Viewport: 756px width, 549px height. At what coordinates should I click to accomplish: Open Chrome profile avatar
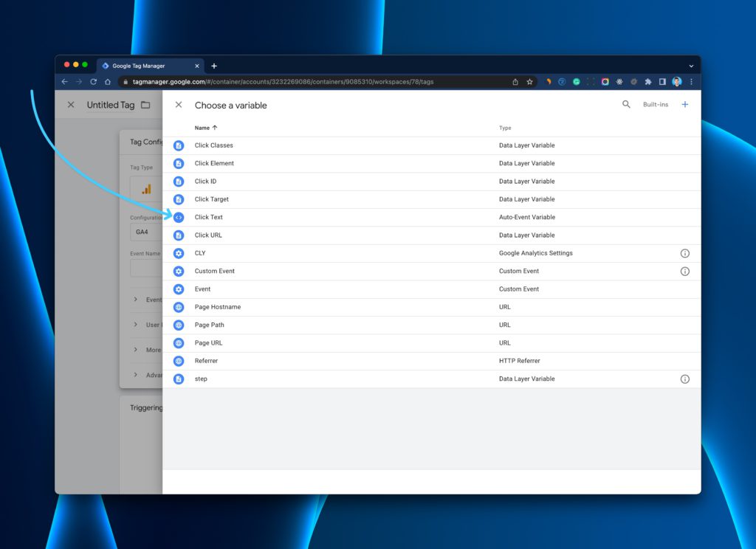(x=676, y=81)
